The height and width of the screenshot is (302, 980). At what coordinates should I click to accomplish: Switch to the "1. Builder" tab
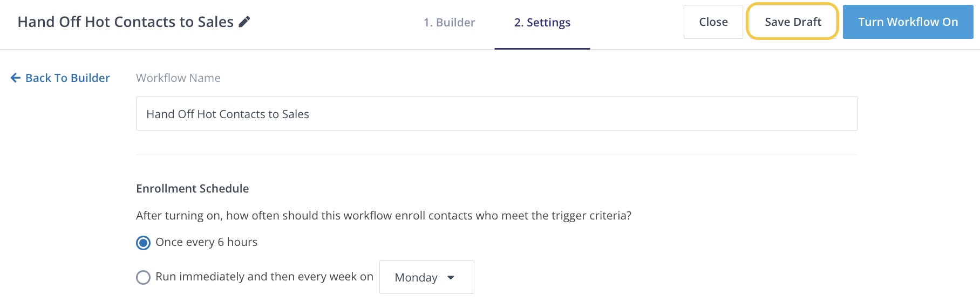click(x=449, y=23)
